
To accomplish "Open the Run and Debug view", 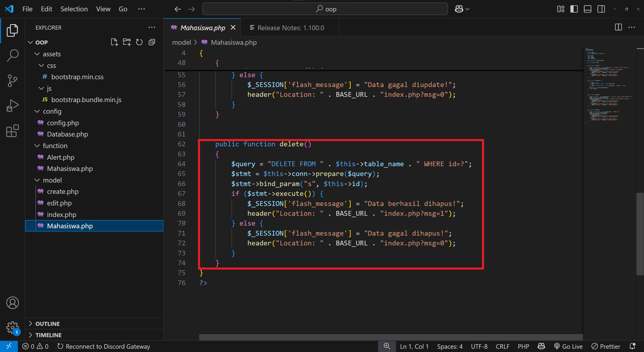I will tap(12, 106).
